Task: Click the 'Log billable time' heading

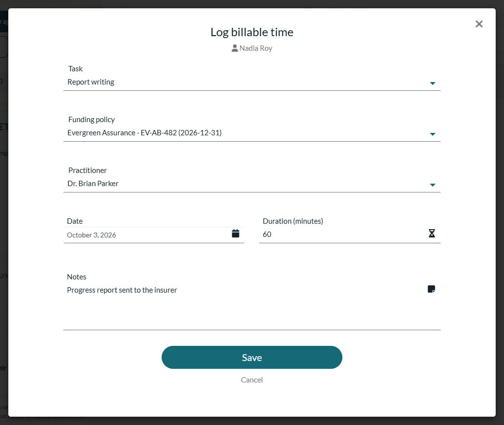Action: click(x=252, y=32)
